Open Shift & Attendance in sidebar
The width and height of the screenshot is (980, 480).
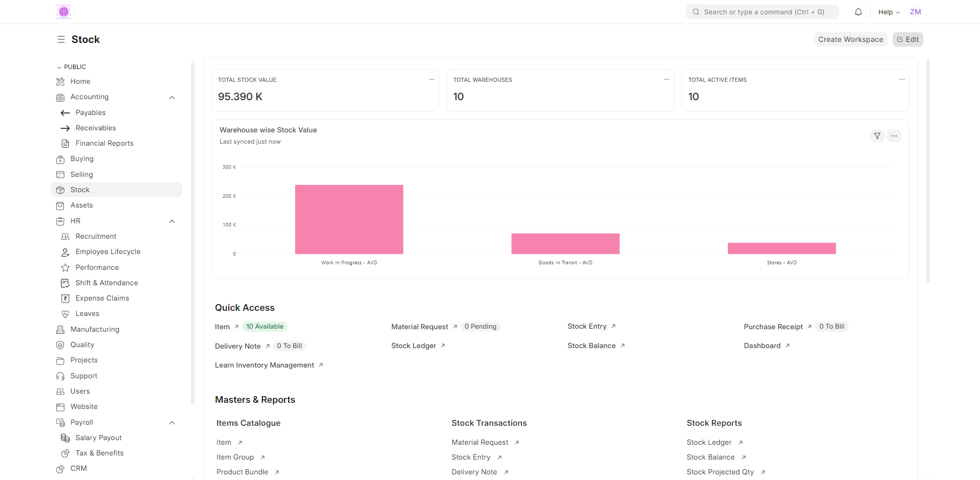click(106, 283)
